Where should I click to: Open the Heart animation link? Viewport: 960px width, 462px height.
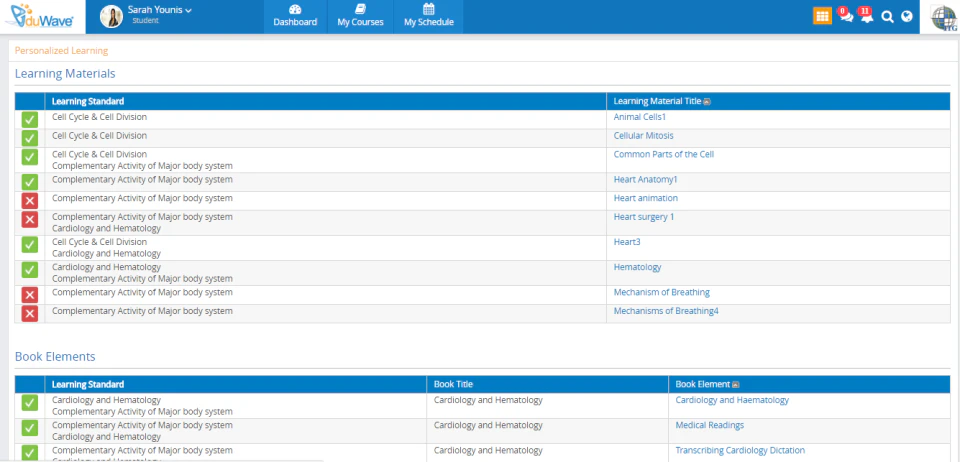pos(645,198)
